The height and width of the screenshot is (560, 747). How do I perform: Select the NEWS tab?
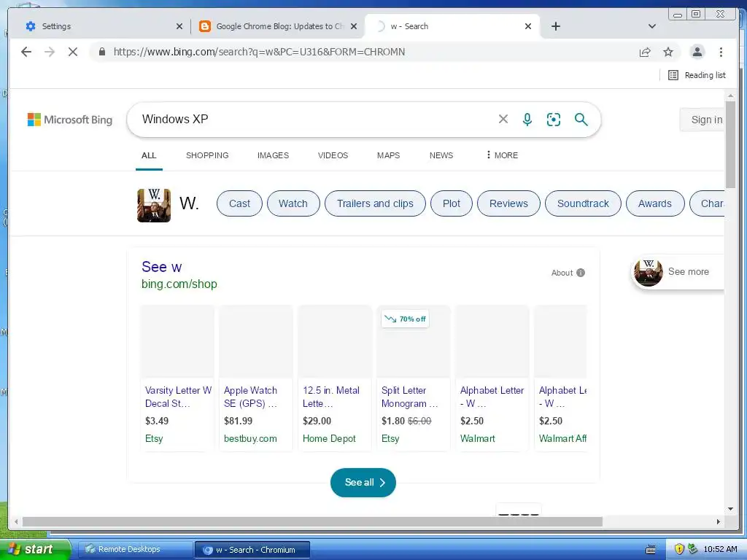(x=441, y=155)
